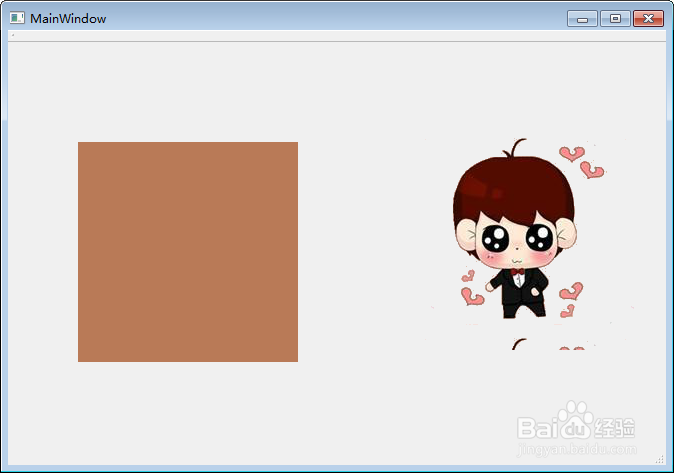Close the MainWindow window

[x=648, y=19]
